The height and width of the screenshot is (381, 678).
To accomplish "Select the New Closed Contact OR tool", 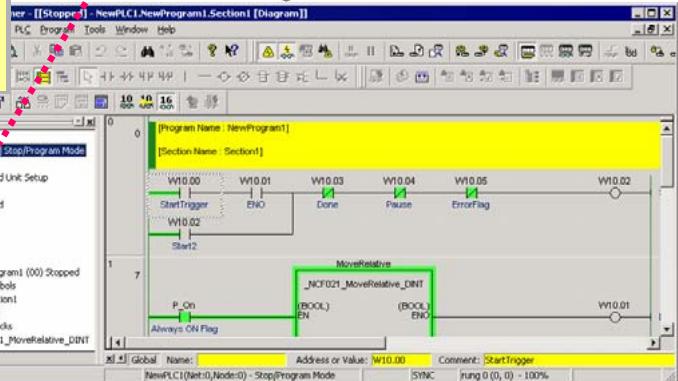I will click(x=166, y=77).
